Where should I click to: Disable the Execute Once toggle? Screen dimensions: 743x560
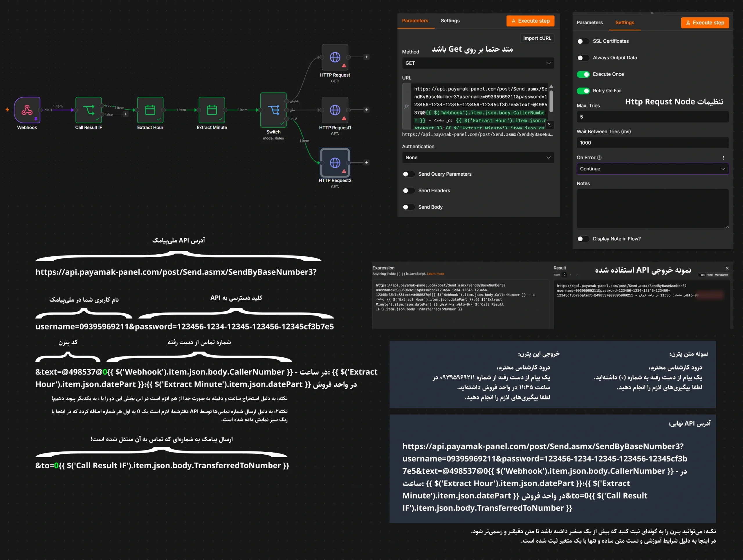click(x=583, y=74)
